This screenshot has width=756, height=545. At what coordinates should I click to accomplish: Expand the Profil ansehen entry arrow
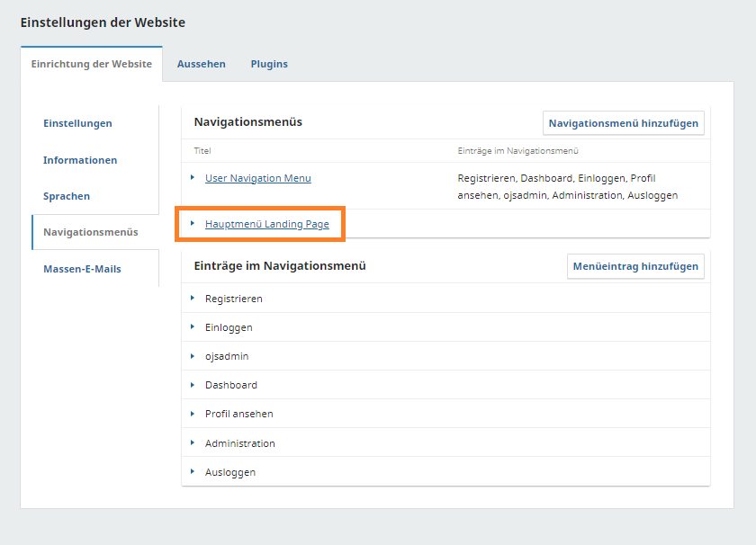(193, 414)
